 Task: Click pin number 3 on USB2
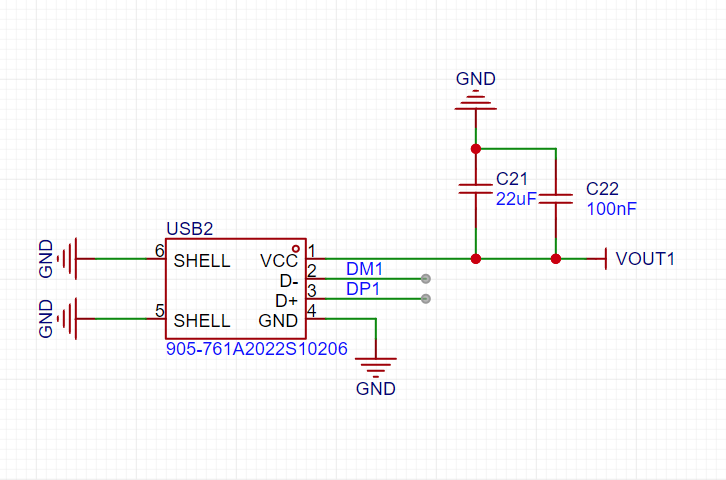(312, 291)
